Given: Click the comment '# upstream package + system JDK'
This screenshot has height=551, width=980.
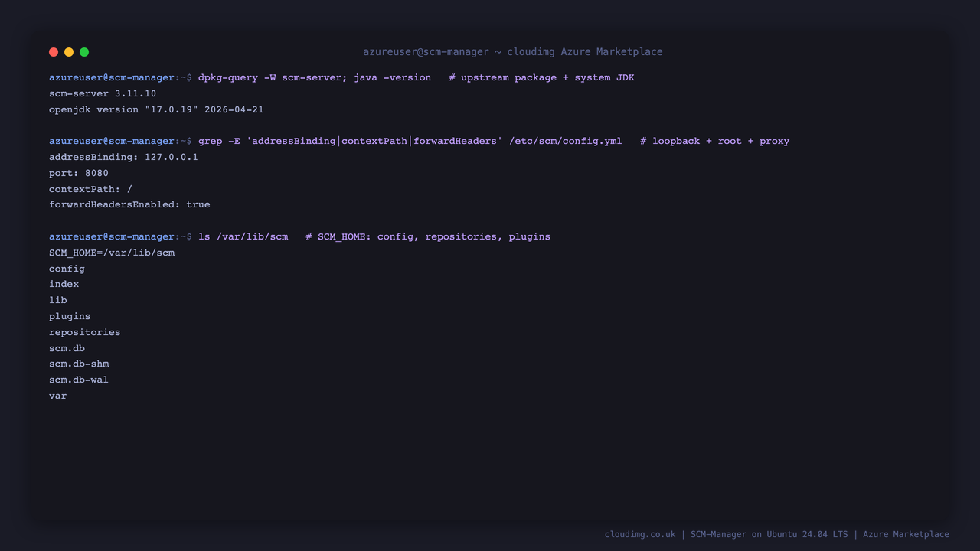Looking at the screenshot, I should coord(541,77).
